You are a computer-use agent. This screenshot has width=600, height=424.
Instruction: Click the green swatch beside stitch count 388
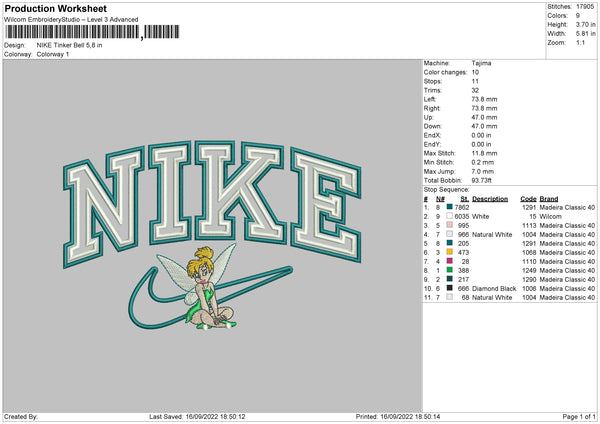point(449,270)
